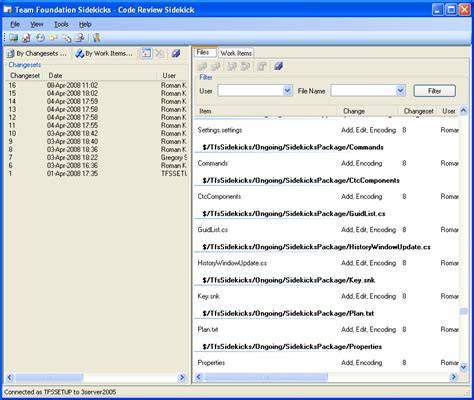This screenshot has height=400, width=474.
Task: Click right arrow of Changesets horizontal scrollbar
Action: pyautogui.click(x=182, y=377)
